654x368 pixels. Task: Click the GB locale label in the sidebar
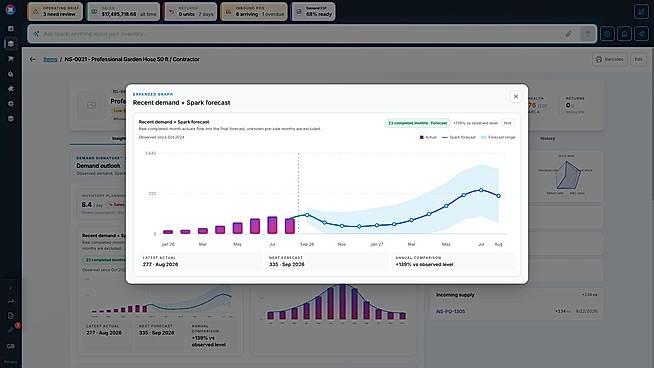(x=10, y=346)
